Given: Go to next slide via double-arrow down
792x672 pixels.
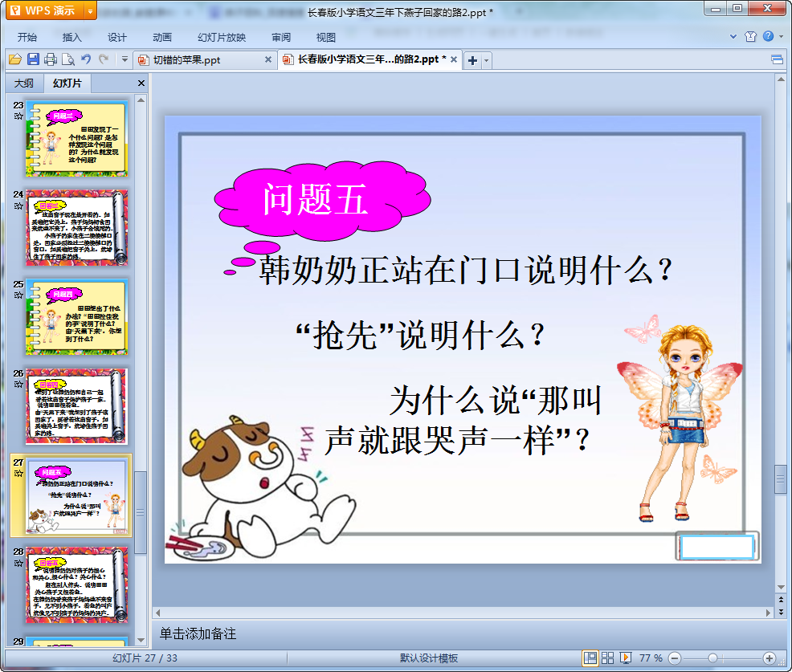Looking at the screenshot, I should 782,612.
